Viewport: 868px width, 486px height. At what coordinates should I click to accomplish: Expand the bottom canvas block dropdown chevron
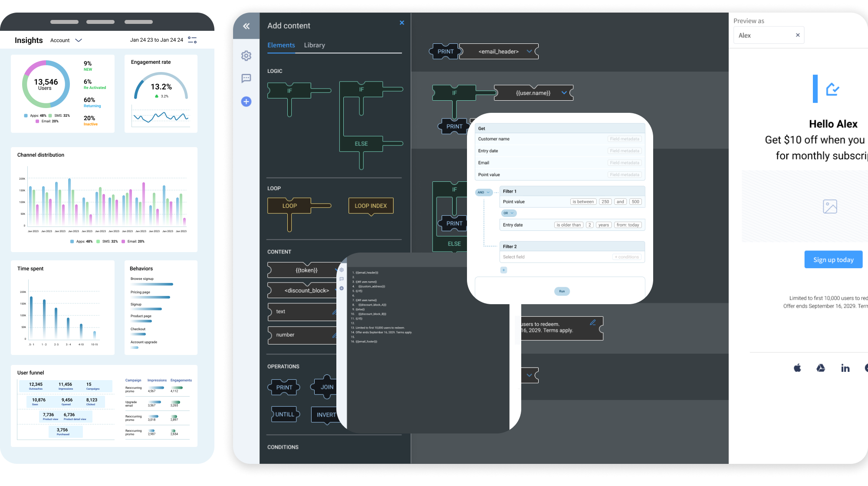point(529,375)
